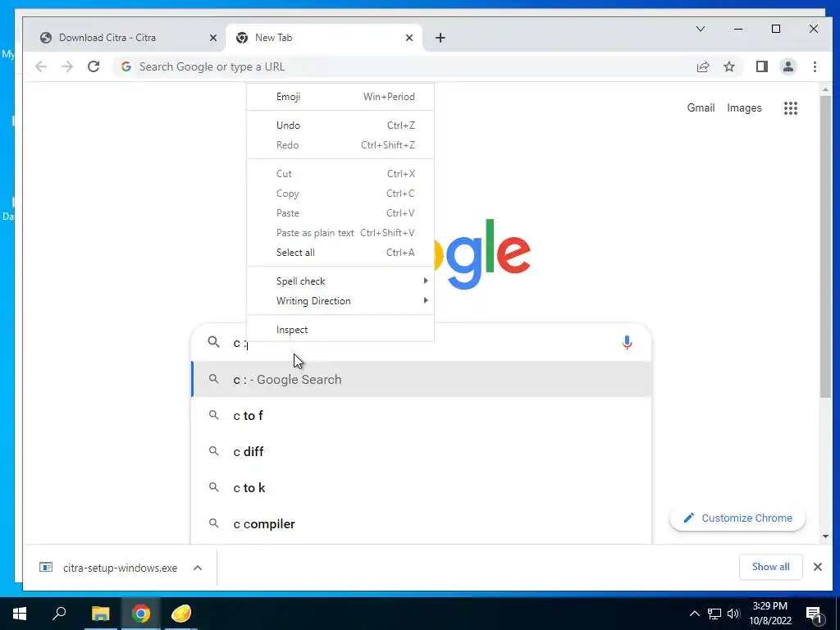Open the tab search chevron
This screenshot has width=840, height=630.
pos(701,29)
